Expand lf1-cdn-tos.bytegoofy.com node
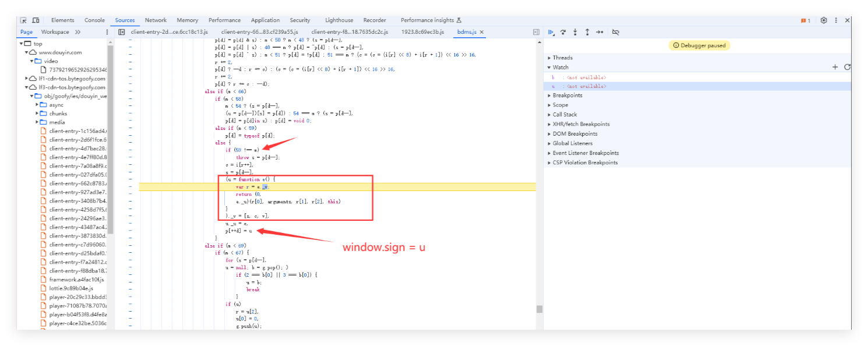 pos(26,79)
